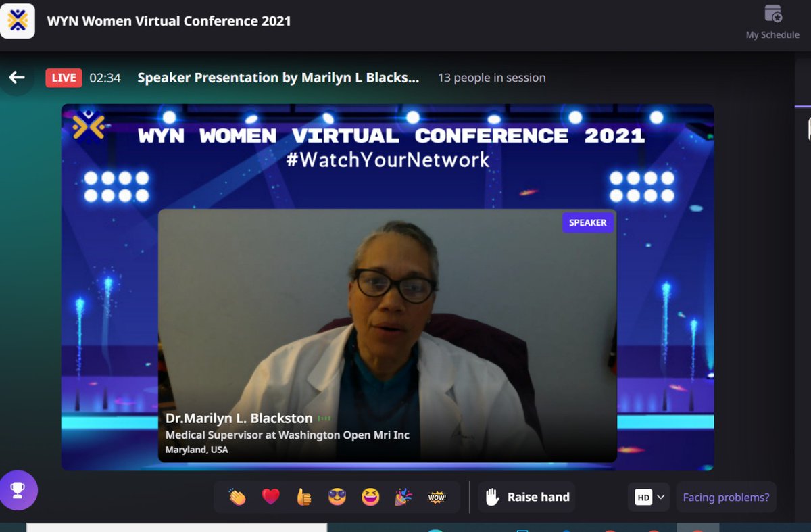Click the #WatchYourNetwork hashtag on stage
811x532 pixels.
(389, 160)
